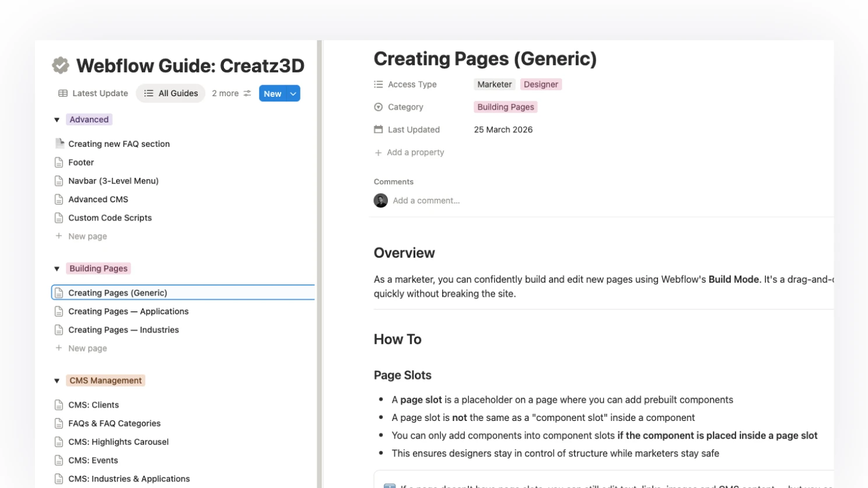The image size is (868, 488).
Task: Open Creating Pages — Industries page
Action: (x=124, y=330)
